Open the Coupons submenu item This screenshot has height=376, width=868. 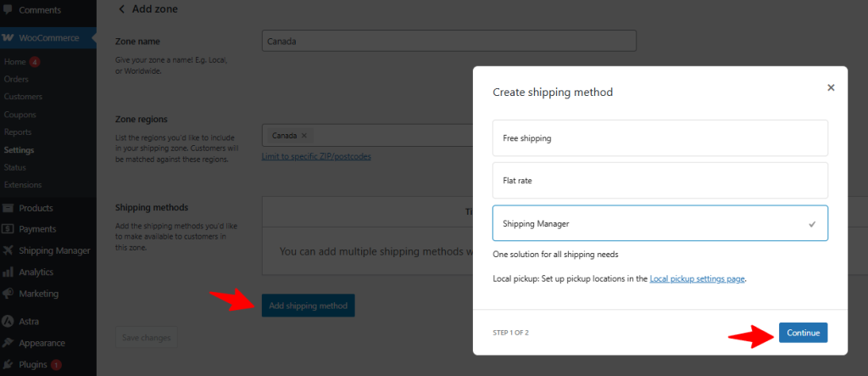pyautogui.click(x=19, y=115)
